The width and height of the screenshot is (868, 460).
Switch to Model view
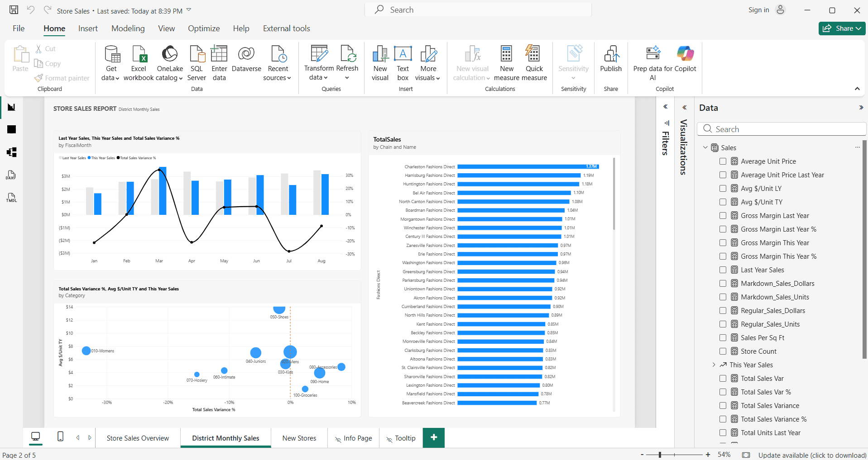click(12, 152)
